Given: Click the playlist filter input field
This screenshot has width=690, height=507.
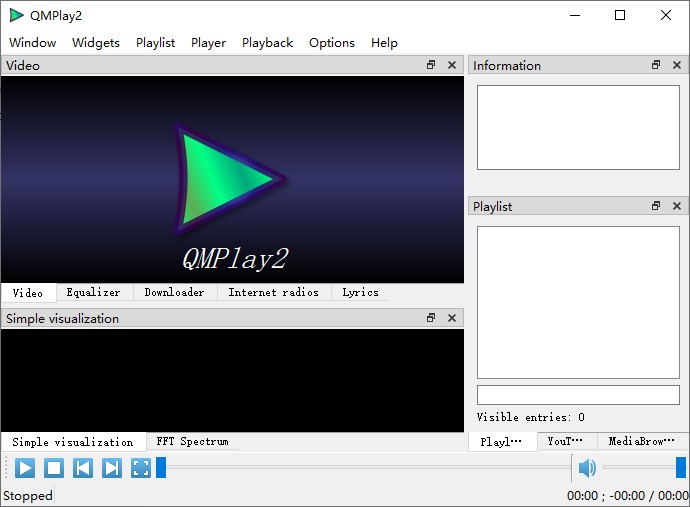Looking at the screenshot, I should [x=578, y=395].
